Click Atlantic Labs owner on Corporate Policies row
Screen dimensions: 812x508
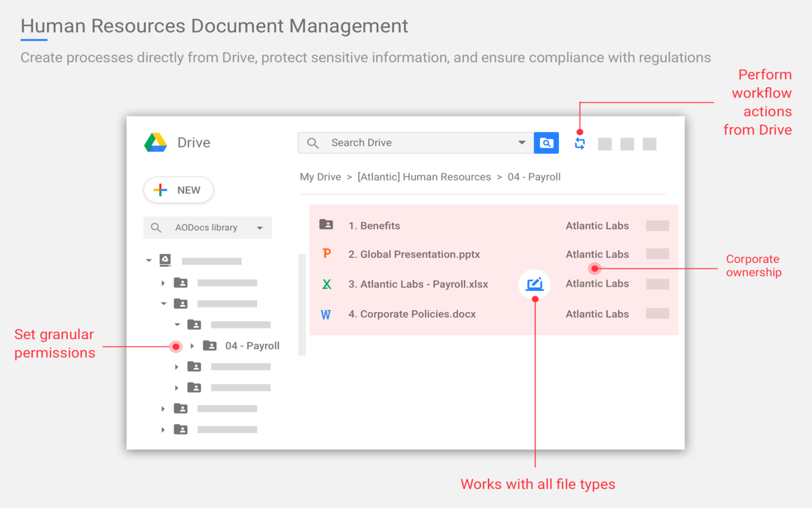(598, 314)
